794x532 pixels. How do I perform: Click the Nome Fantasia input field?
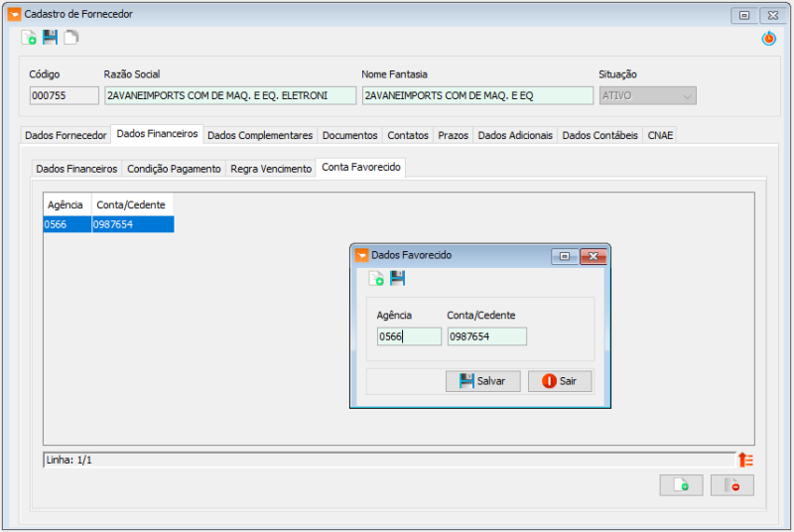[x=477, y=95]
